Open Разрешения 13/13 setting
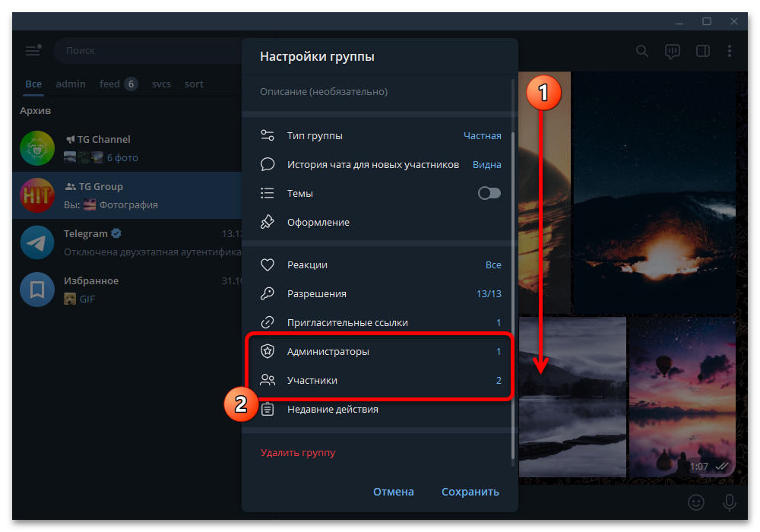 (x=489, y=293)
